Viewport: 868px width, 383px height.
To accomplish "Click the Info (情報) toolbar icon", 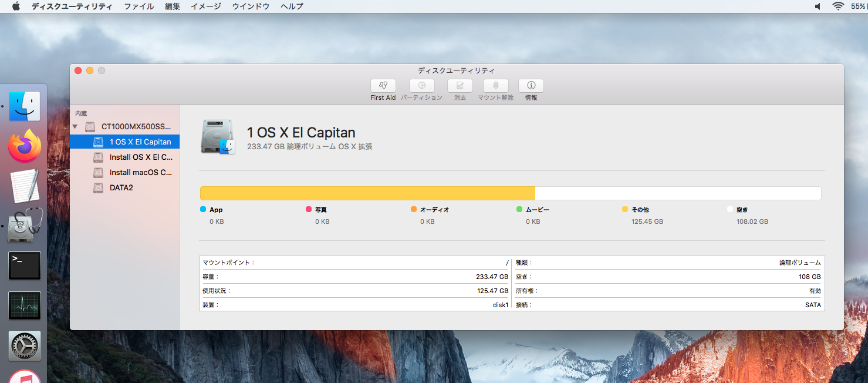I will coord(531,86).
